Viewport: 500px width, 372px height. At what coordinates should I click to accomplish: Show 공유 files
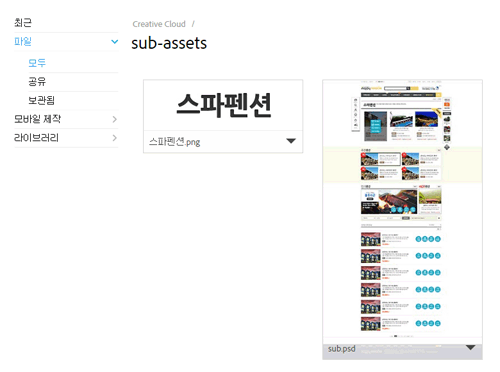[37, 81]
